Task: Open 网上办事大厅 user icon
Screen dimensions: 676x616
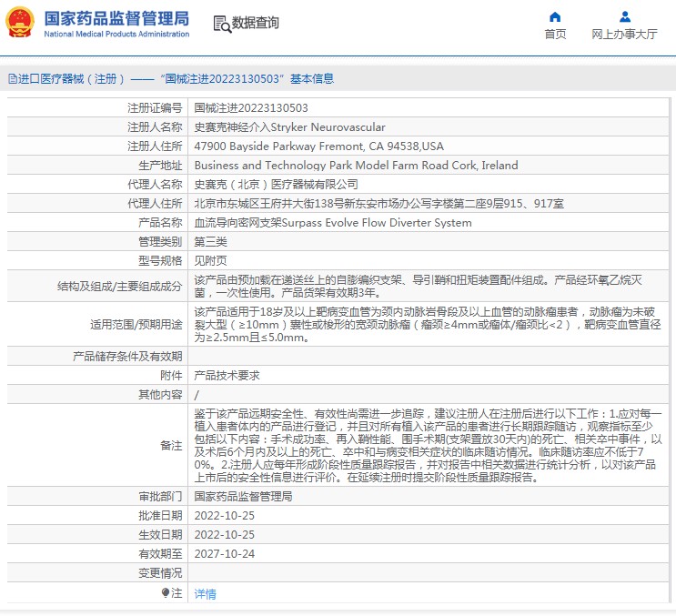Action: (625, 16)
